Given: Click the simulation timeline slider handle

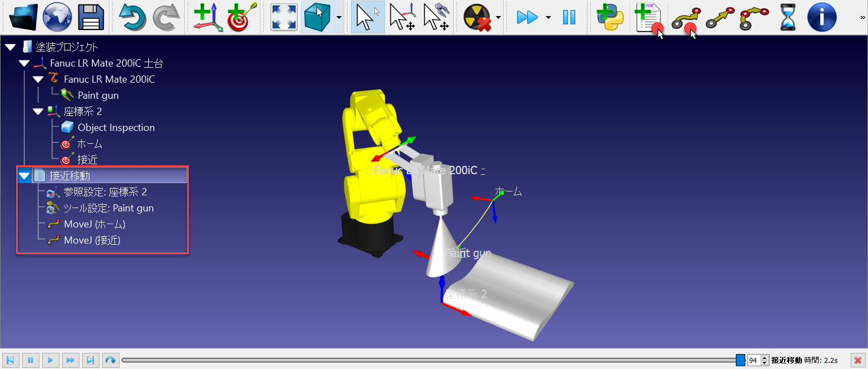Looking at the screenshot, I should 740,360.
